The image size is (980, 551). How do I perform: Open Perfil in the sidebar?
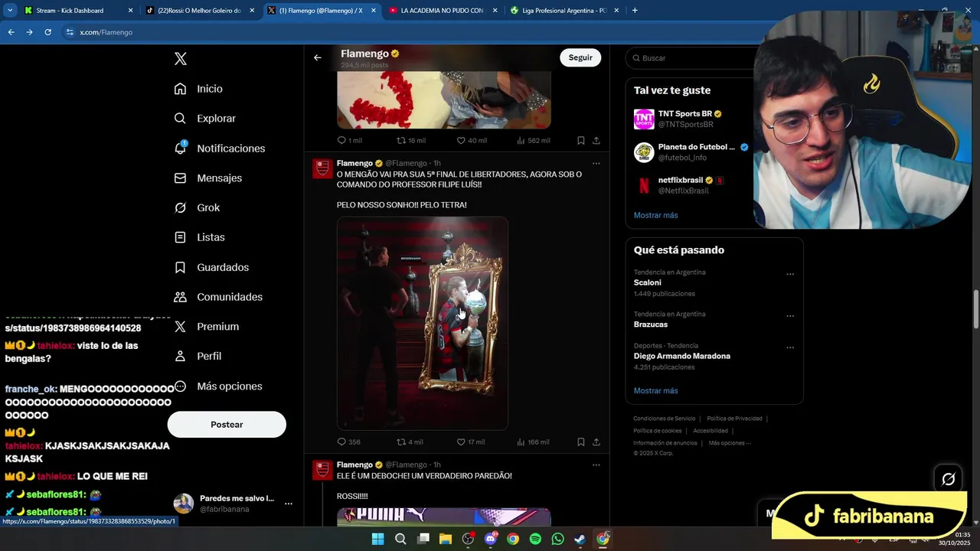coord(198,357)
